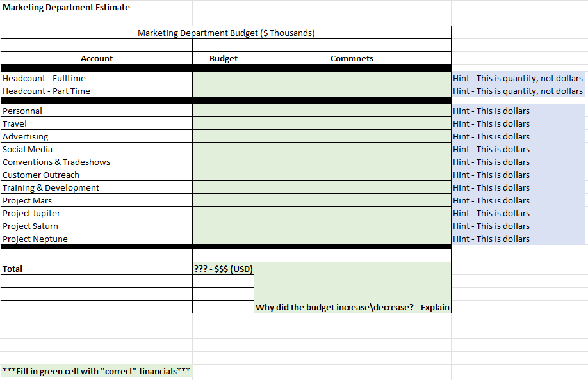Click the green Budget cell for Travel
Screen dimensions: 588x380
(223, 123)
